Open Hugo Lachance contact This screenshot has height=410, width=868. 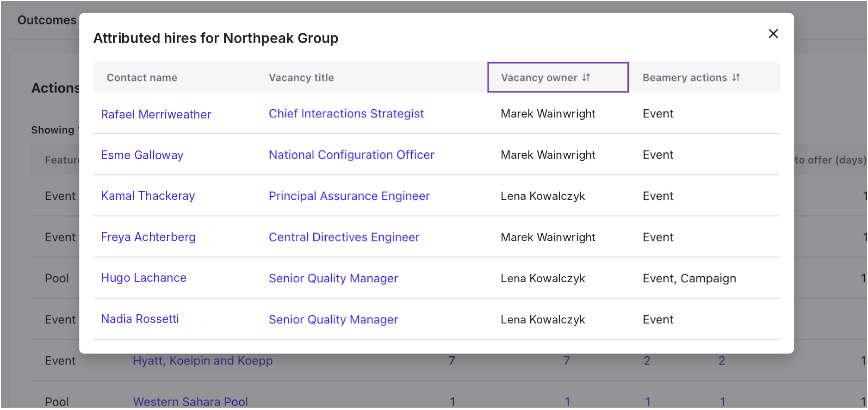point(143,278)
